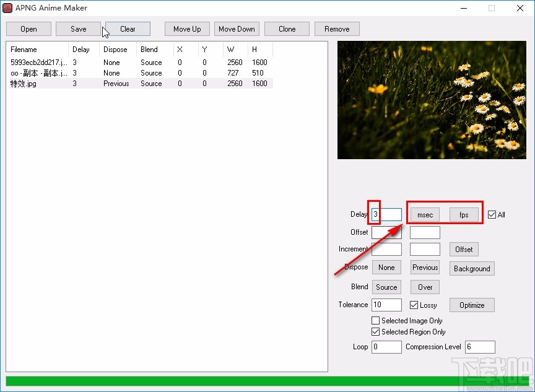535x392 pixels.
Task: Move selected frame up
Action: click(x=187, y=29)
